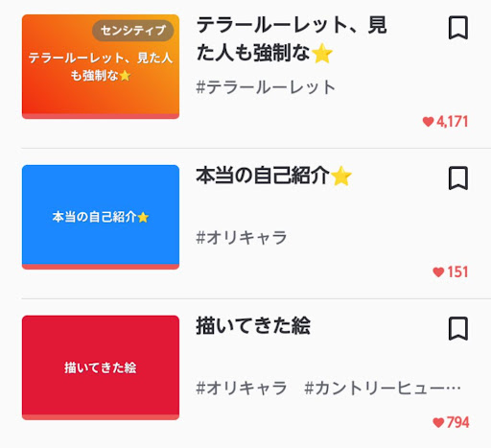Viewport: 491px width, 448px height.
Task: Click the センシティブ badge on orange thumbnail
Action: [x=133, y=31]
